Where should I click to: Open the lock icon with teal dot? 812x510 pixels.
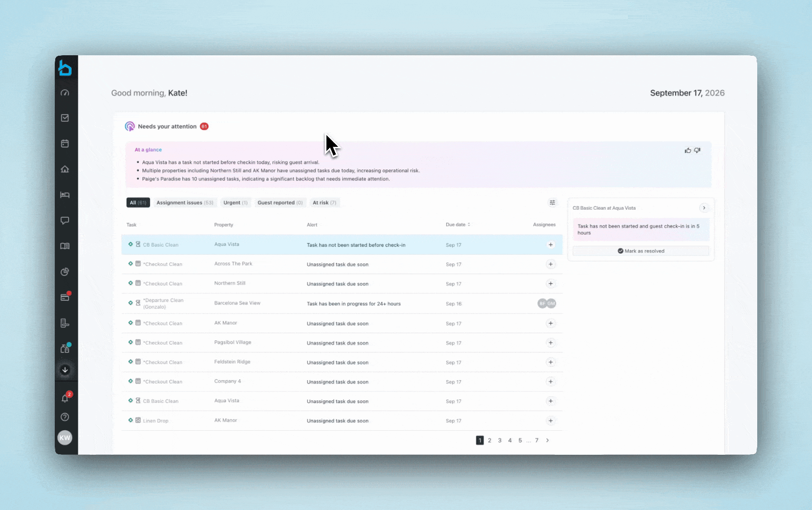pos(65,348)
